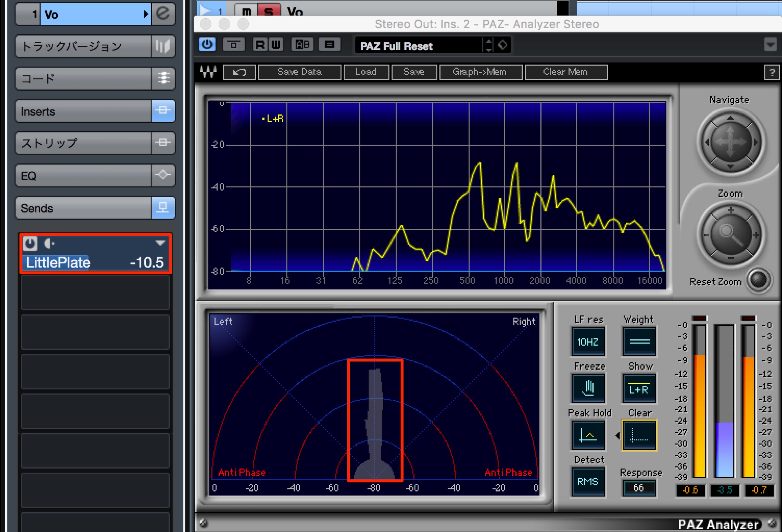This screenshot has width=782, height=532.
Task: Open the Vo track arrow menu
Action: (146, 14)
